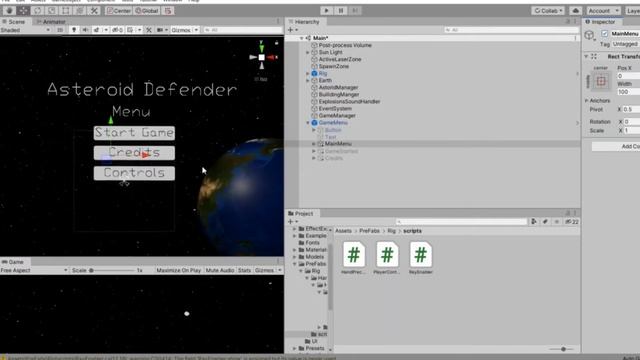
Task: Select the Move tool in the top toolbar
Action: [x=23, y=11]
